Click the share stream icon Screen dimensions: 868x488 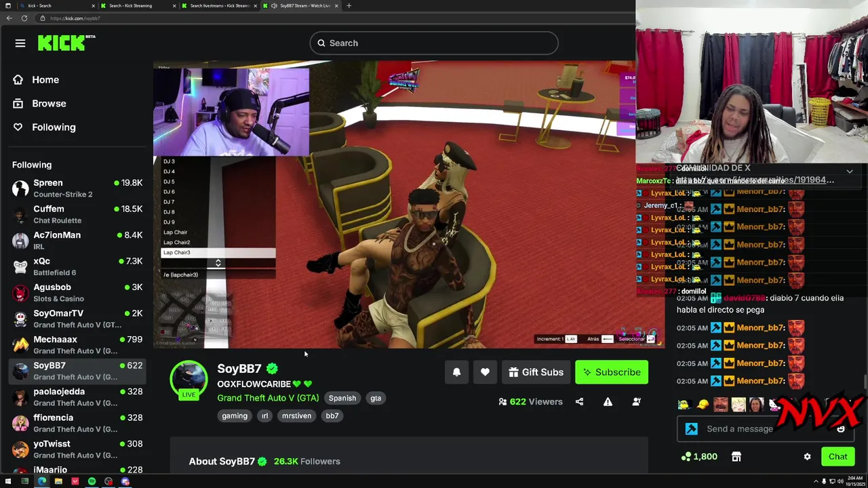tap(579, 402)
